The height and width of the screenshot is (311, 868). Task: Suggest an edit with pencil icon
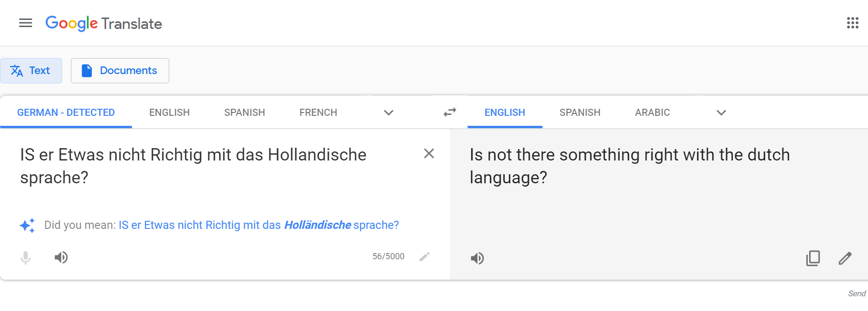(x=845, y=258)
